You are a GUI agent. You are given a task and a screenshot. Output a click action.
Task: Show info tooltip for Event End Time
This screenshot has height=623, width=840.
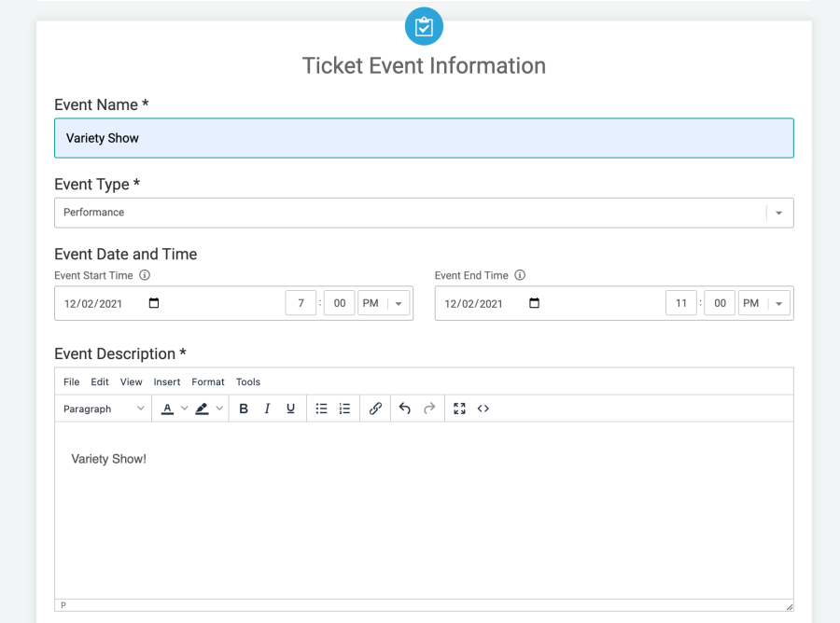click(520, 275)
